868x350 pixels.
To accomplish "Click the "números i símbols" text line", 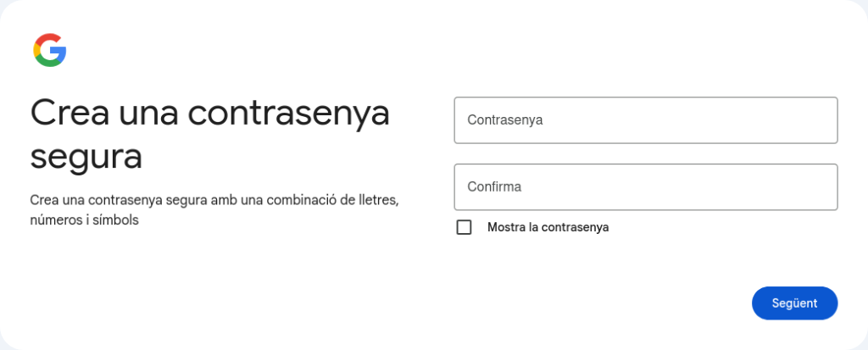I will point(84,220).
